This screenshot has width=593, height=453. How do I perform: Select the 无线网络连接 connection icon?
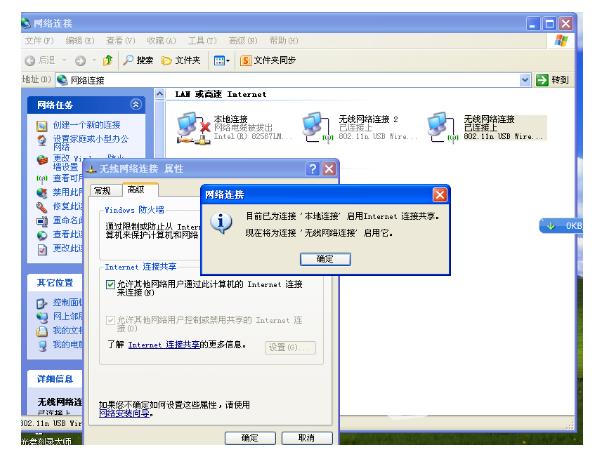(x=442, y=127)
